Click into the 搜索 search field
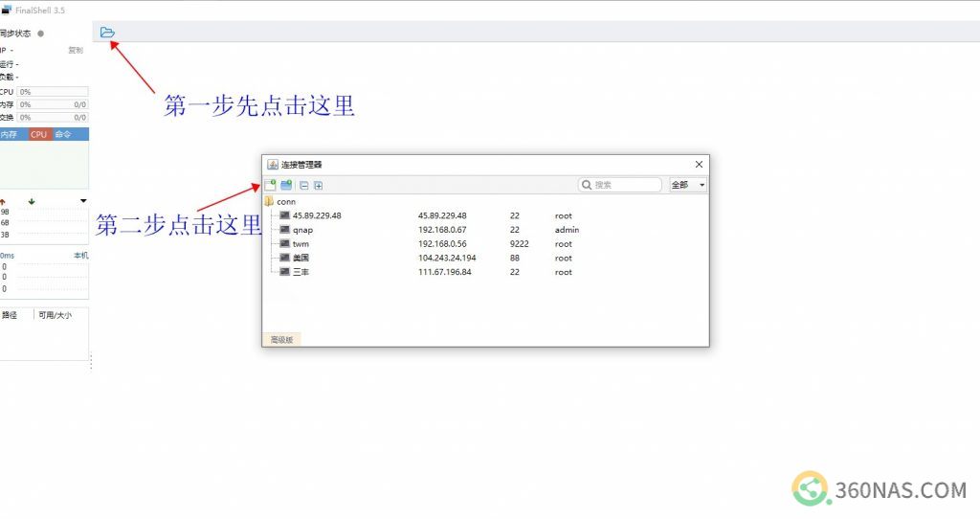Image resolution: width=980 pixels, height=519 pixels. click(620, 185)
